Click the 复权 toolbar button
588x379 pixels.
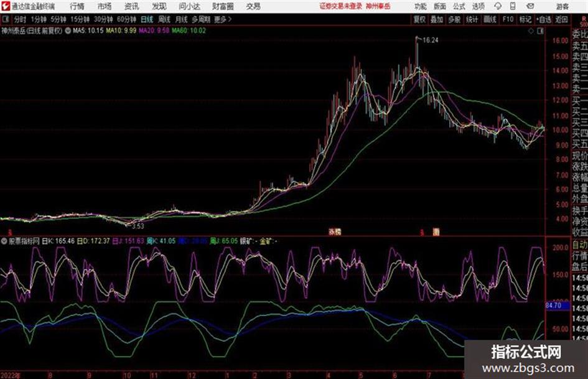pos(419,19)
